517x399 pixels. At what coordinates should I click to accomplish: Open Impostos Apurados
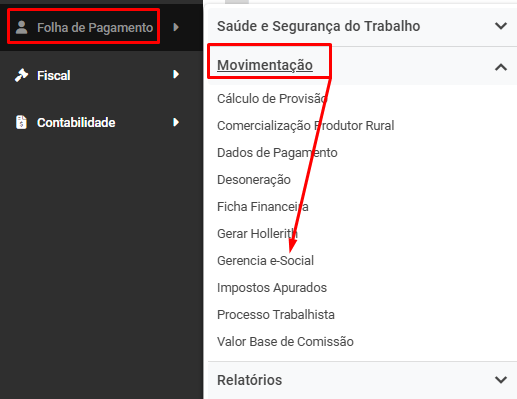tap(272, 288)
